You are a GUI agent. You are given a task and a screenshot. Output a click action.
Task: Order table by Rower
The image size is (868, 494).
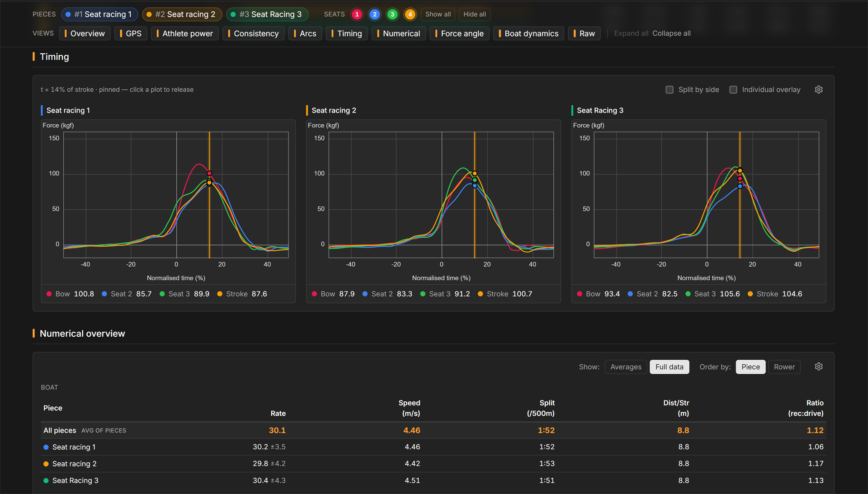click(784, 367)
